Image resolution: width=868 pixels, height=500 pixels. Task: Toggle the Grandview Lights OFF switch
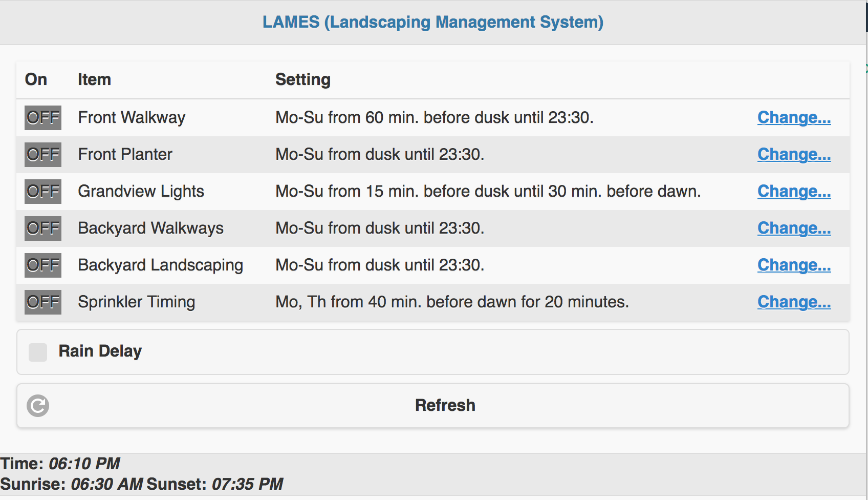point(43,192)
